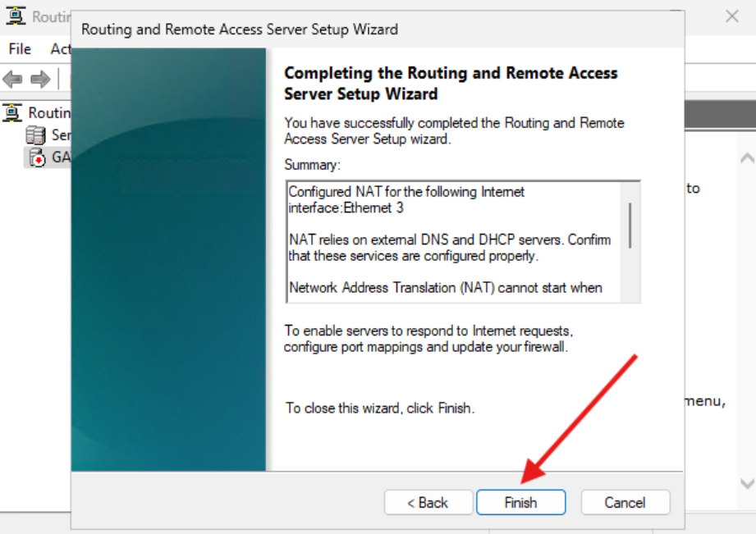The width and height of the screenshot is (756, 534).
Task: Select the GA server icon with the red indicator
Action: (x=36, y=157)
